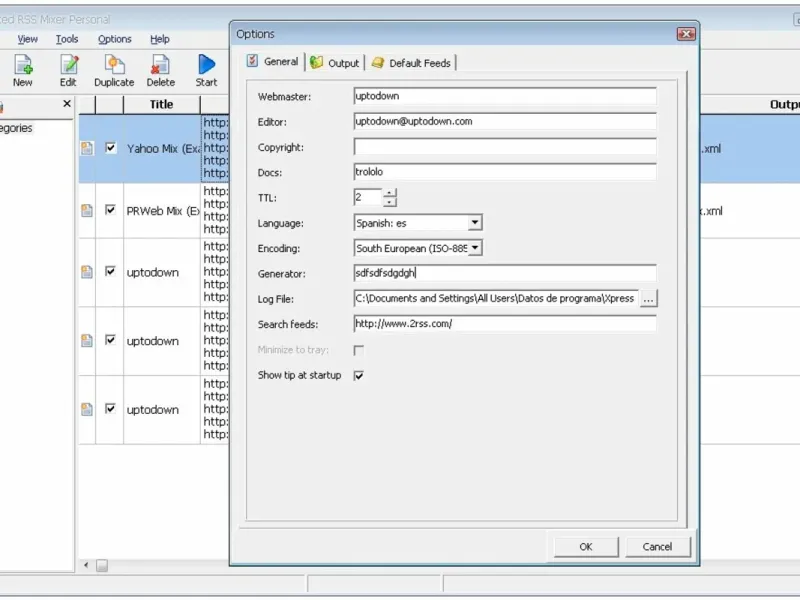Viewport: 800px width, 600px height.
Task: Click the Editor email field
Action: (x=505, y=121)
